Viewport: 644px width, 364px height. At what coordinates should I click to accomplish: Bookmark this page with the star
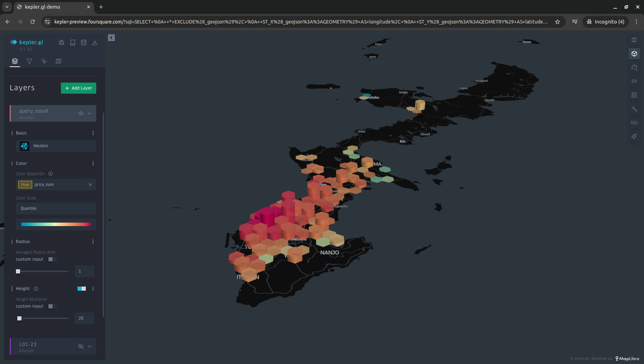pyautogui.click(x=557, y=22)
